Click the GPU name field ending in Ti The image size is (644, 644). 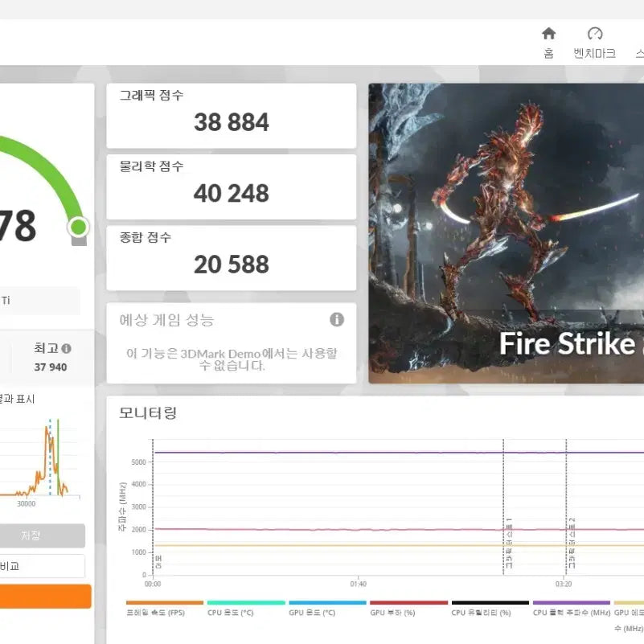39,301
